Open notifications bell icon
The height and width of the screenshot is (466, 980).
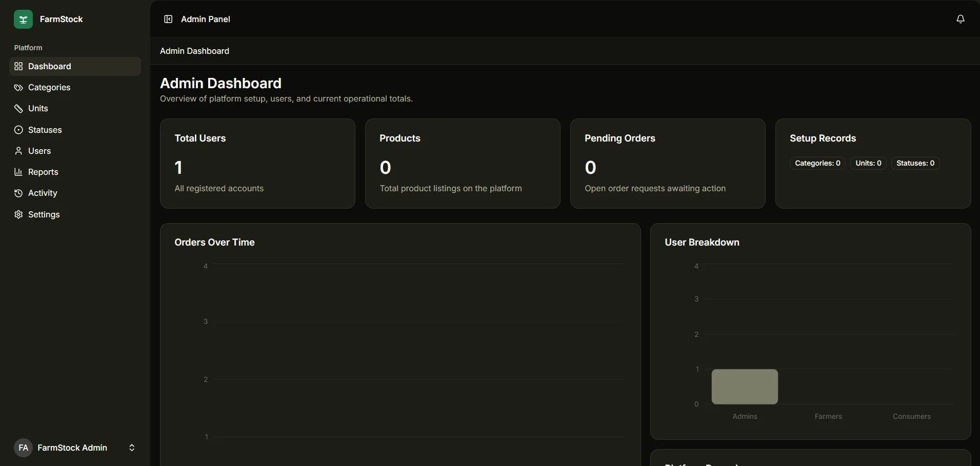(x=961, y=19)
